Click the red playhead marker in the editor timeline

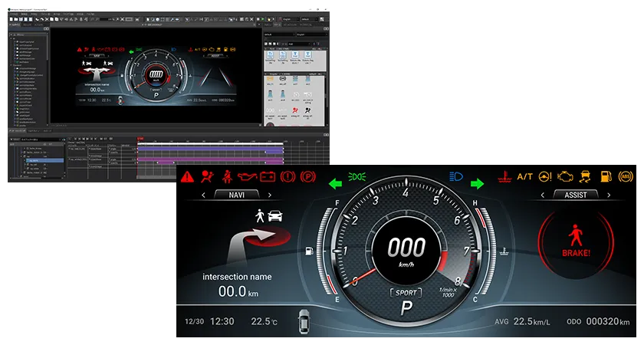coord(139,139)
